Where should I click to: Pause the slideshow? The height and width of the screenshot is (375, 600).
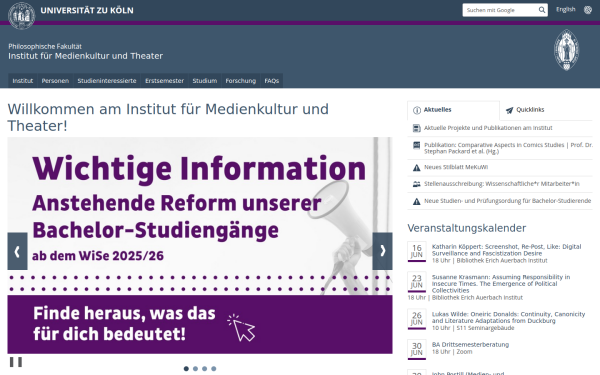click(x=16, y=362)
